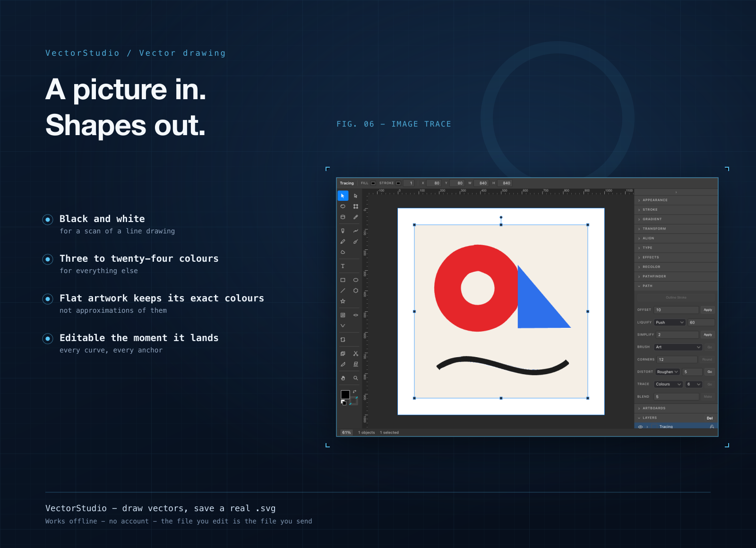Open the Liquify Push dropdown
The image size is (756, 548).
(670, 323)
